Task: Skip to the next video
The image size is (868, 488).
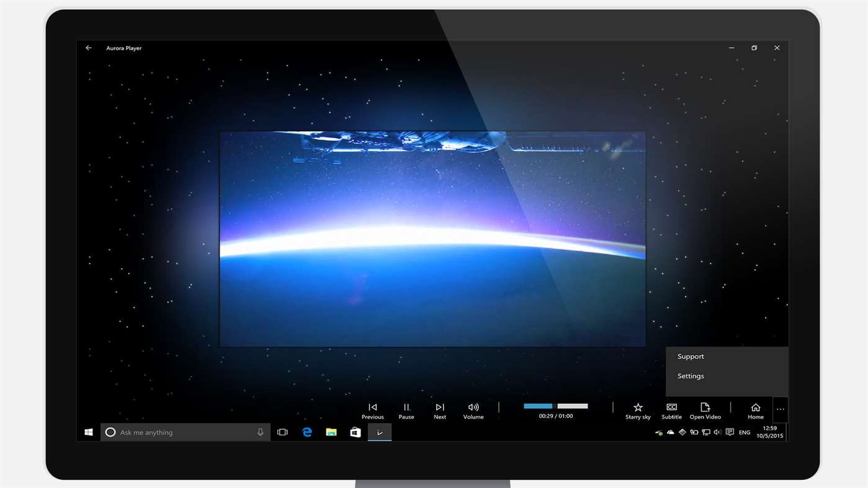Action: [440, 411]
